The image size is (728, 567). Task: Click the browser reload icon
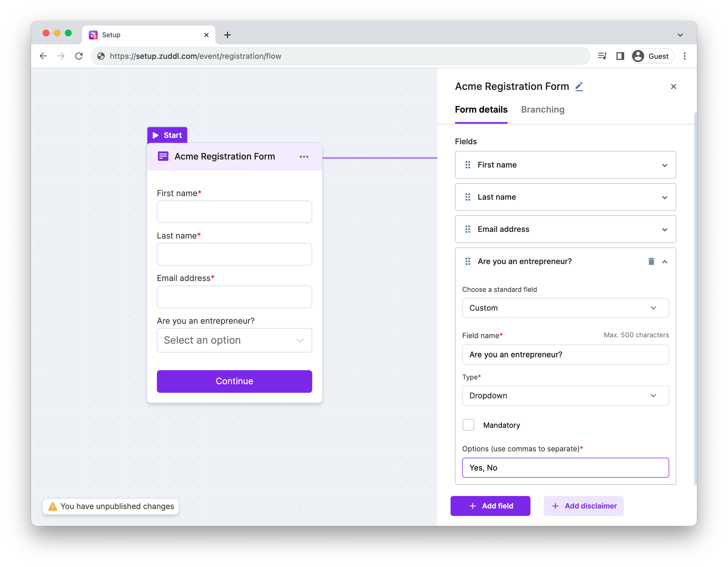coord(79,56)
